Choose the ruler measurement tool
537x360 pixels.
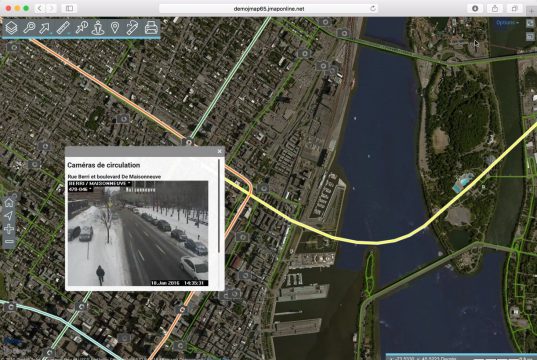(x=63, y=27)
